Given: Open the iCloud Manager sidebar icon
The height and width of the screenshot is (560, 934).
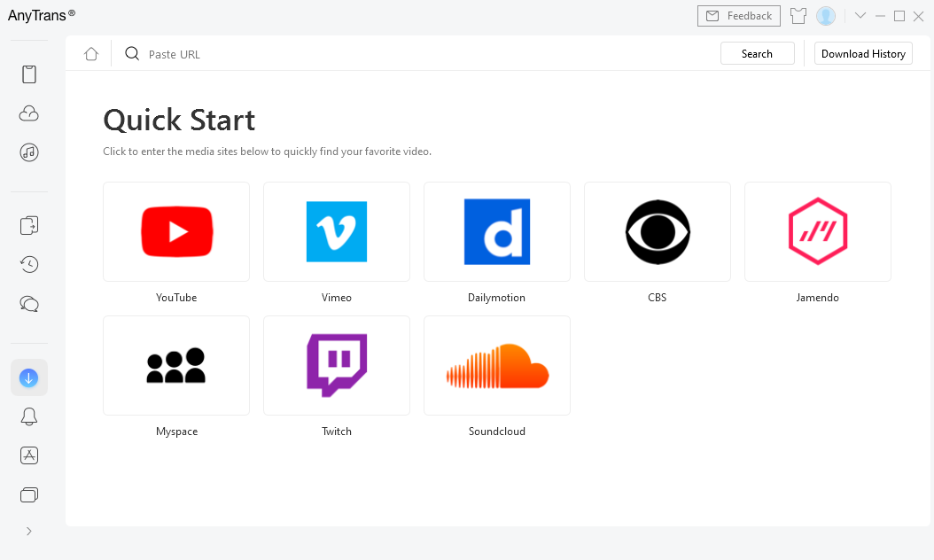Looking at the screenshot, I should coord(29,113).
